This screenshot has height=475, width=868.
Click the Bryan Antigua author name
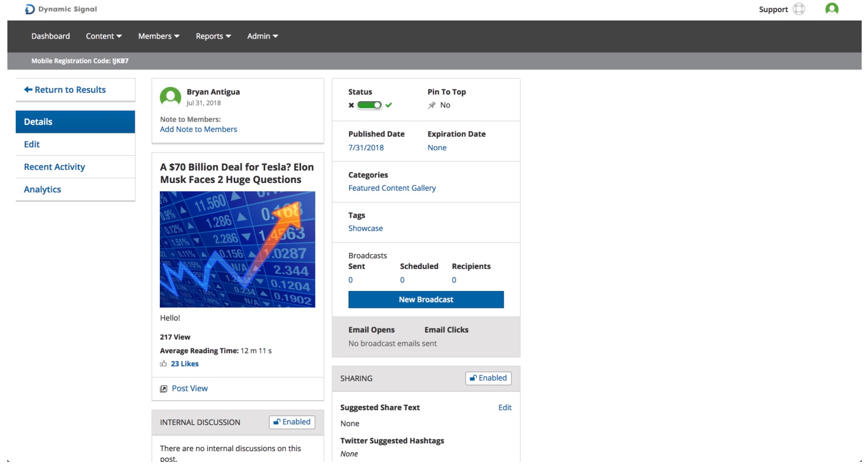pyautogui.click(x=213, y=92)
